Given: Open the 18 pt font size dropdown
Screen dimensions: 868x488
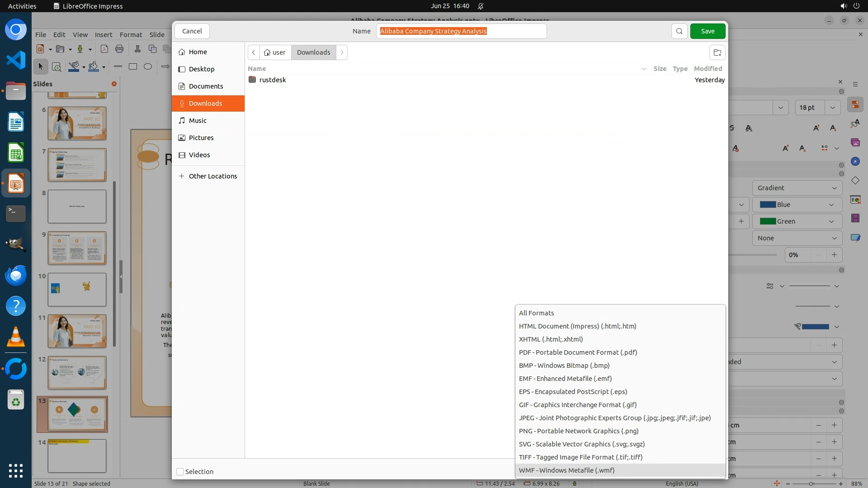Looking at the screenshot, I should tap(832, 108).
